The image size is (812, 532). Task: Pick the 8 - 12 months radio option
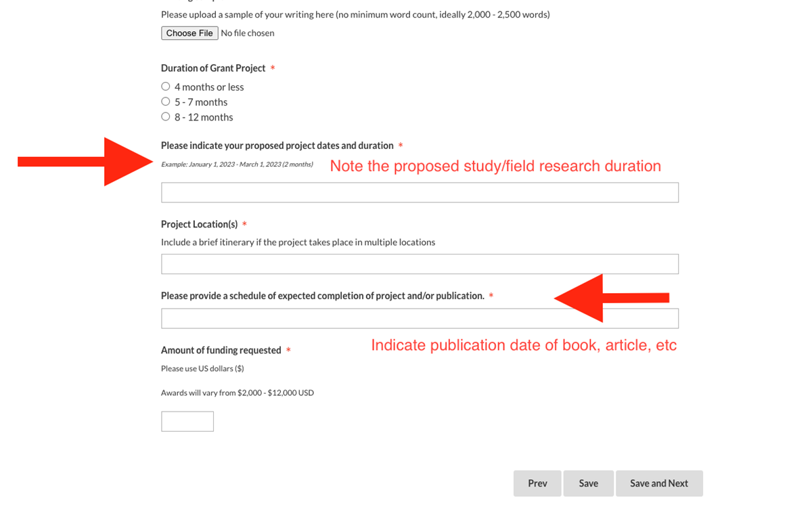click(x=166, y=117)
